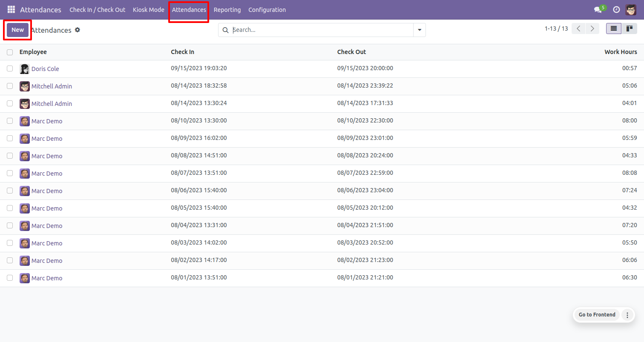Click the gear icon beside the Attendances title
644x342 pixels.
(78, 30)
